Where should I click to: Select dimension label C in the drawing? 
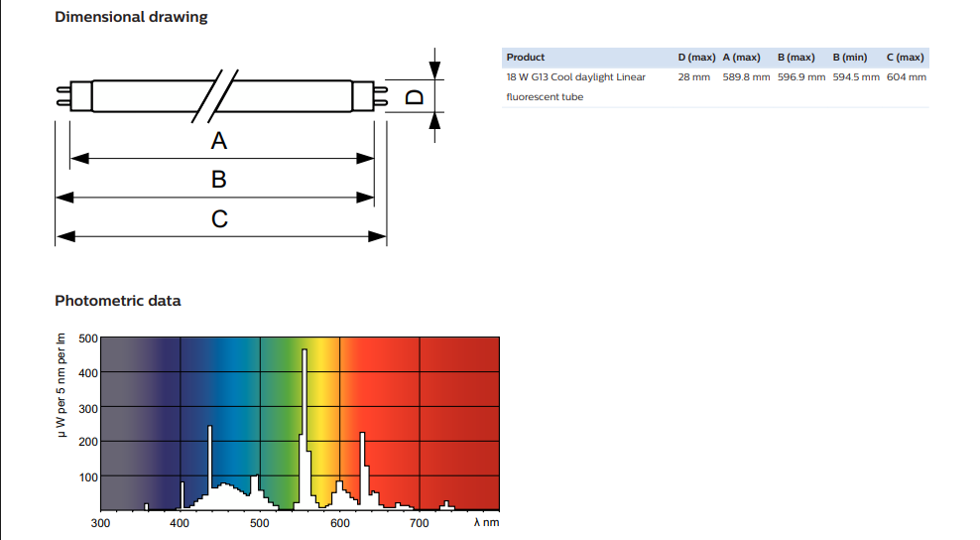(x=219, y=218)
